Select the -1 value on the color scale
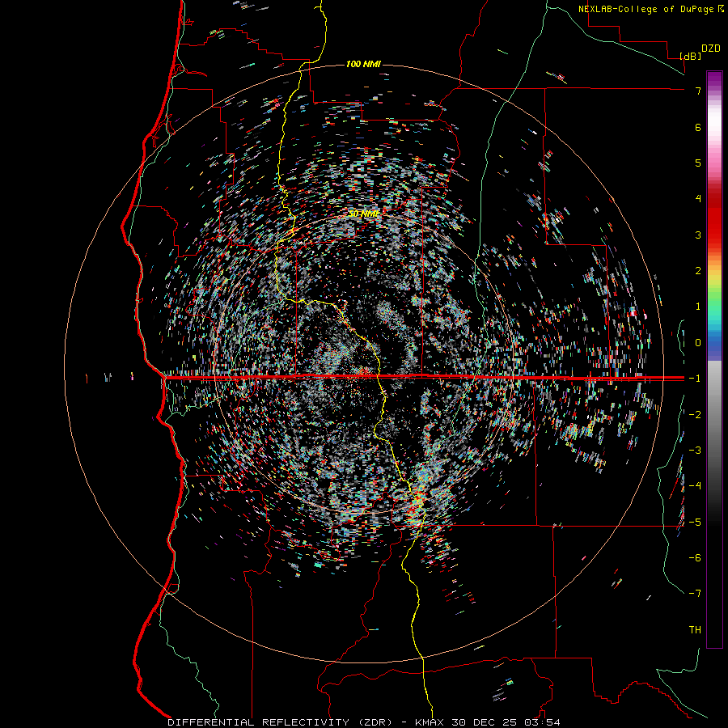Viewport: 728px width, 728px height. (695, 379)
